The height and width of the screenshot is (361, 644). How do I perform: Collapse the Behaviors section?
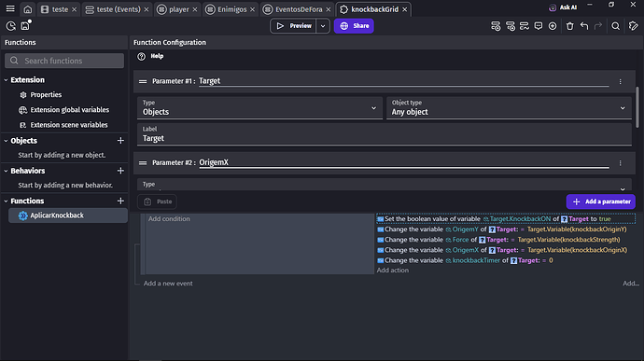click(7, 171)
